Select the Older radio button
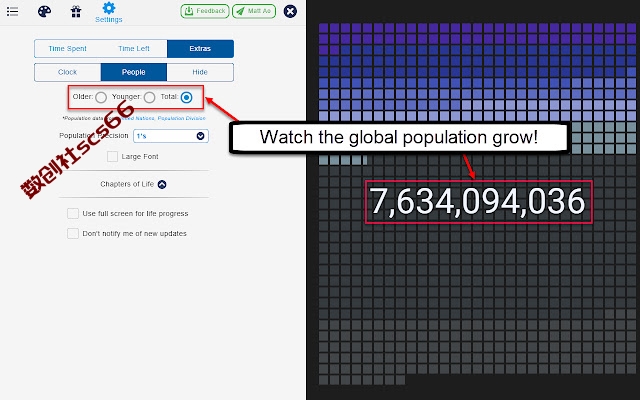 101,97
